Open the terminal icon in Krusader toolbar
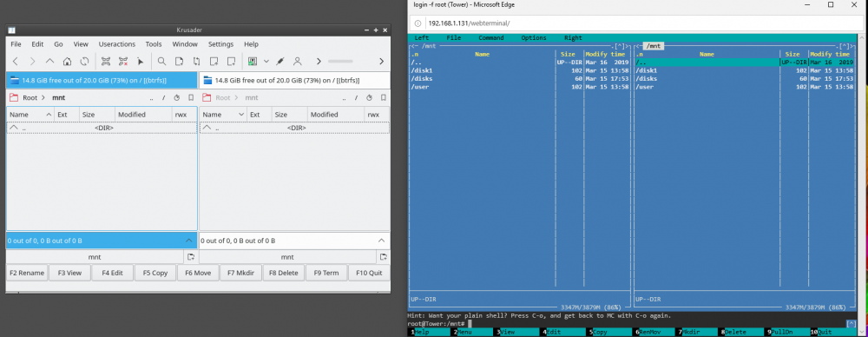 (x=253, y=61)
